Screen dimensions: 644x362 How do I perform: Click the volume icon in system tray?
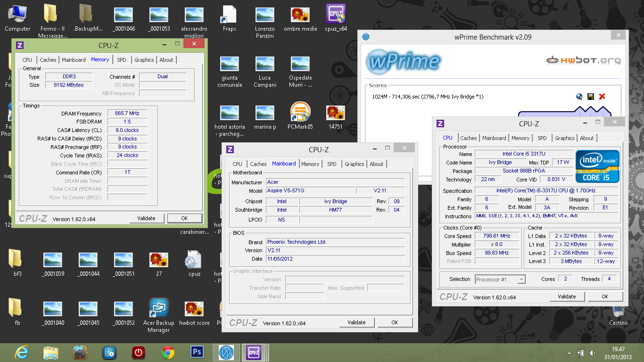(593, 353)
